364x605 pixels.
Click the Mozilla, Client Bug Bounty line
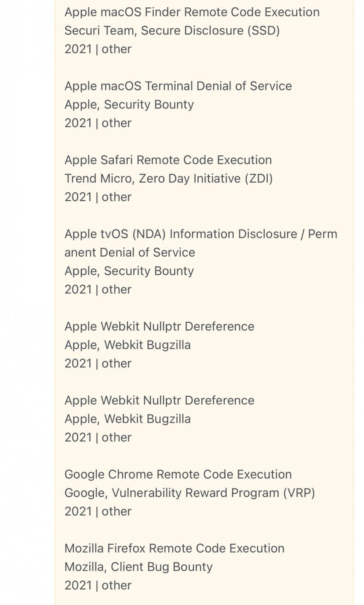click(x=139, y=567)
